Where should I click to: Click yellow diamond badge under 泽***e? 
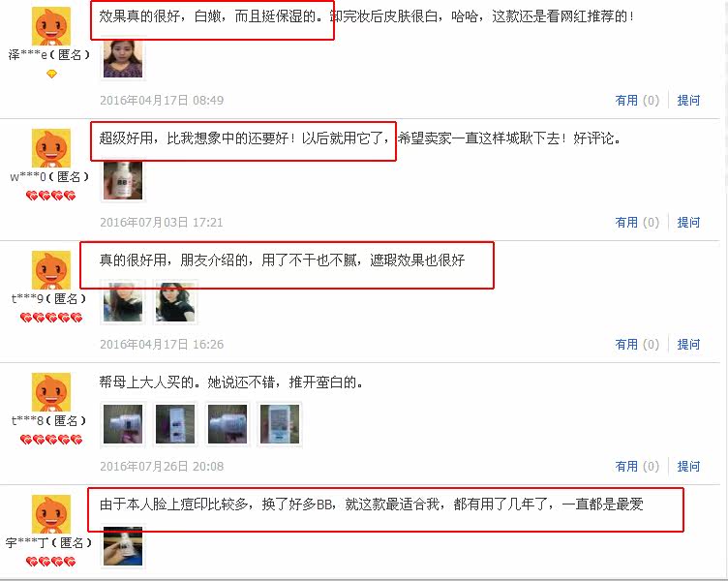pos(51,74)
